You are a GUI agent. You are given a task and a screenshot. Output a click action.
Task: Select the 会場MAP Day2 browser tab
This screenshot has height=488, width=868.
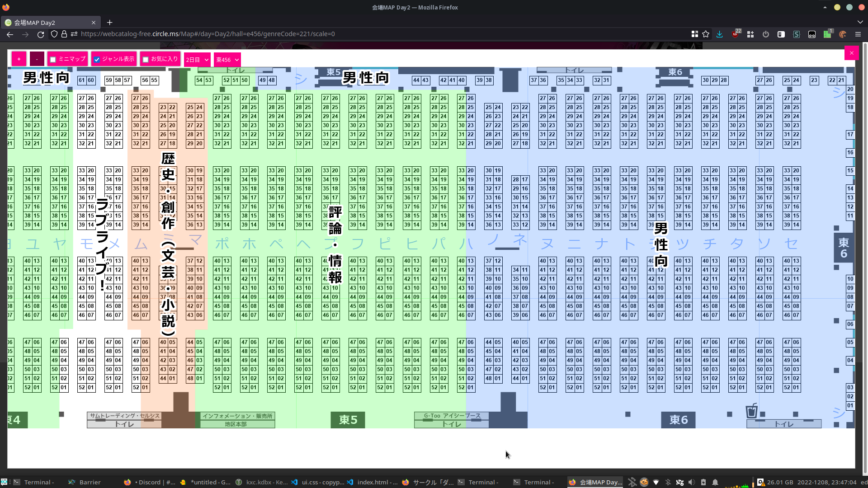(x=50, y=23)
